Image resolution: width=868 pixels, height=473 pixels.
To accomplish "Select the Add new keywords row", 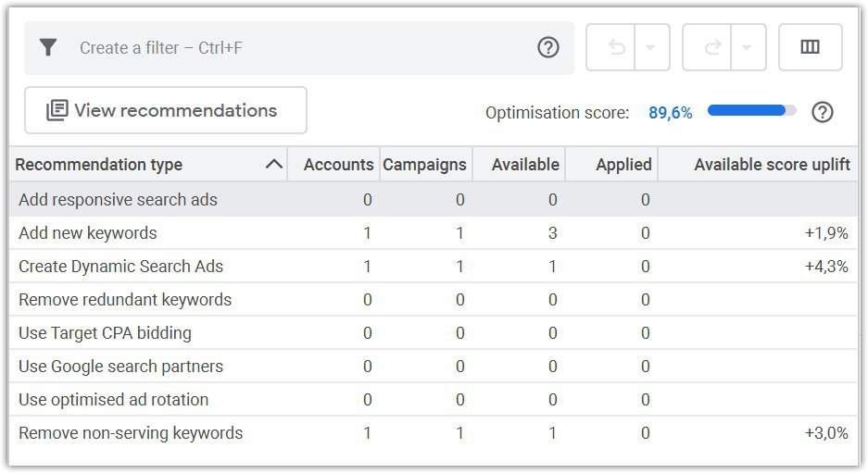I will pyautogui.click(x=88, y=233).
